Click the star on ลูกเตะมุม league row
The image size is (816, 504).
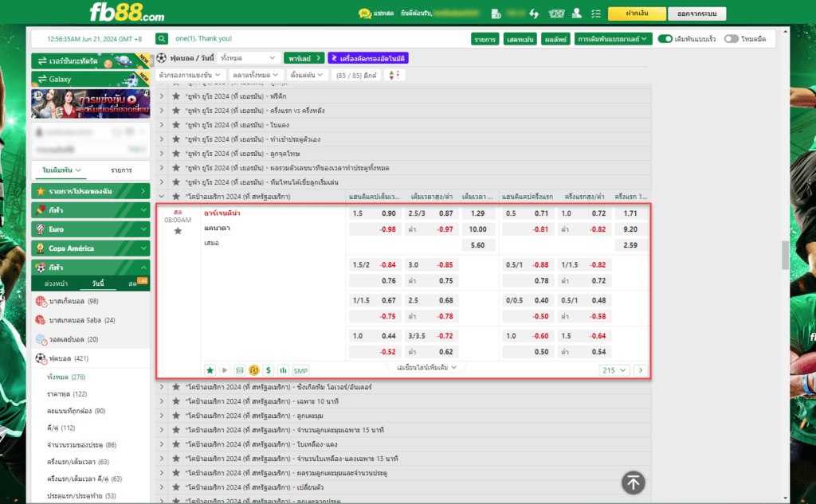(x=176, y=416)
